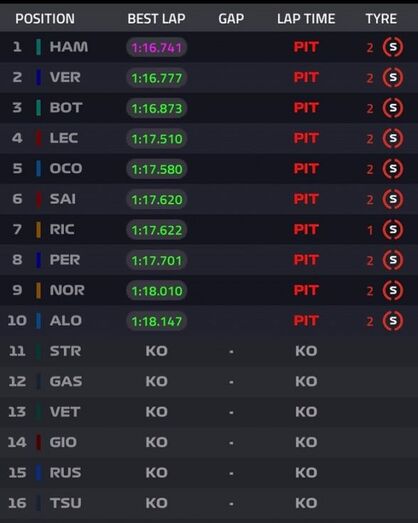This screenshot has width=418, height=523.
Task: Select the soft tyre icon for ALO
Action: tap(393, 321)
